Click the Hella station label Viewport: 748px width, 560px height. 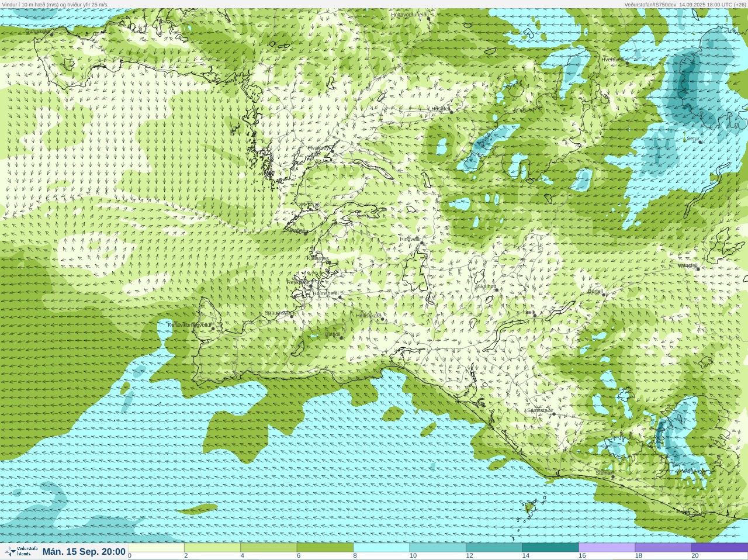pyautogui.click(x=529, y=312)
